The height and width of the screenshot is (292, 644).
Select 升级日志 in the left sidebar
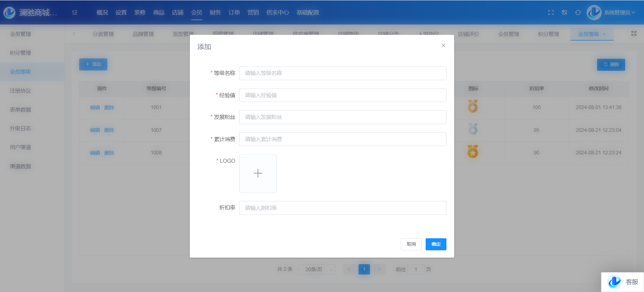[x=20, y=129]
